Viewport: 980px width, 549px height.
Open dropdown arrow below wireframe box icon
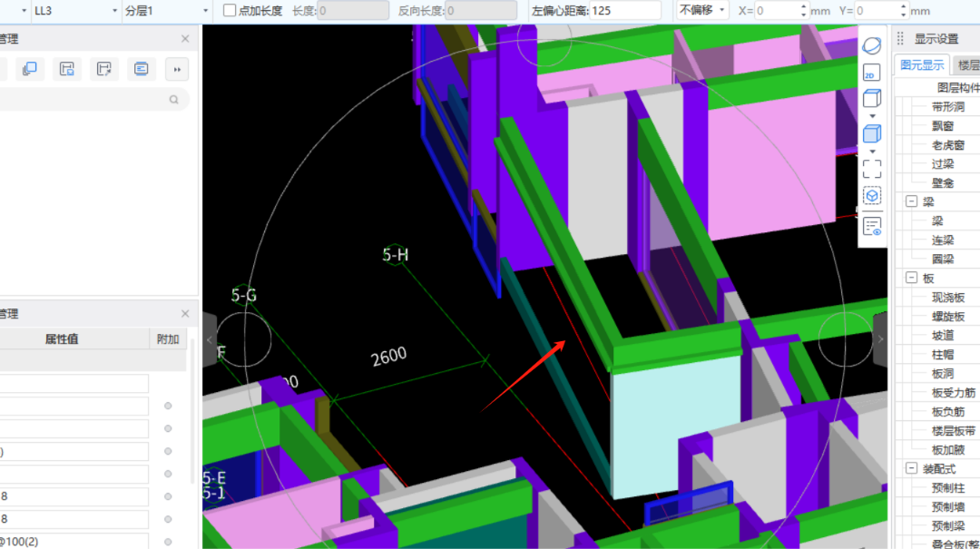tap(872, 116)
